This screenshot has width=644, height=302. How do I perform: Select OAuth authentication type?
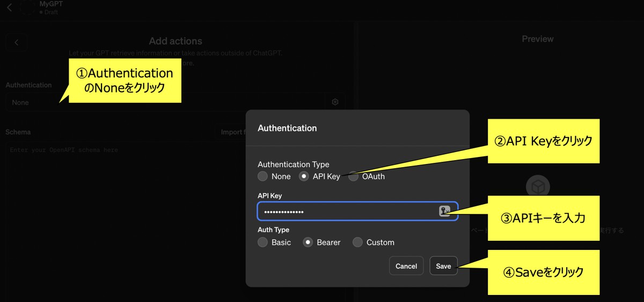[353, 176]
